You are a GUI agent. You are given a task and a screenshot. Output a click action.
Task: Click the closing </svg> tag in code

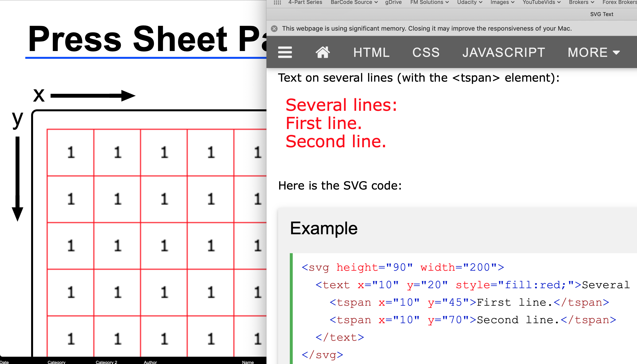(x=322, y=355)
